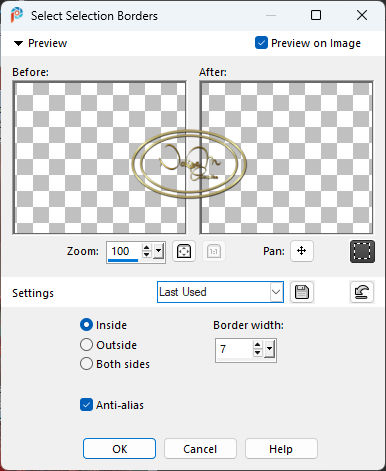Open the Zoom value dropdown arrow
Image resolution: width=386 pixels, height=471 pixels.
[x=159, y=250]
